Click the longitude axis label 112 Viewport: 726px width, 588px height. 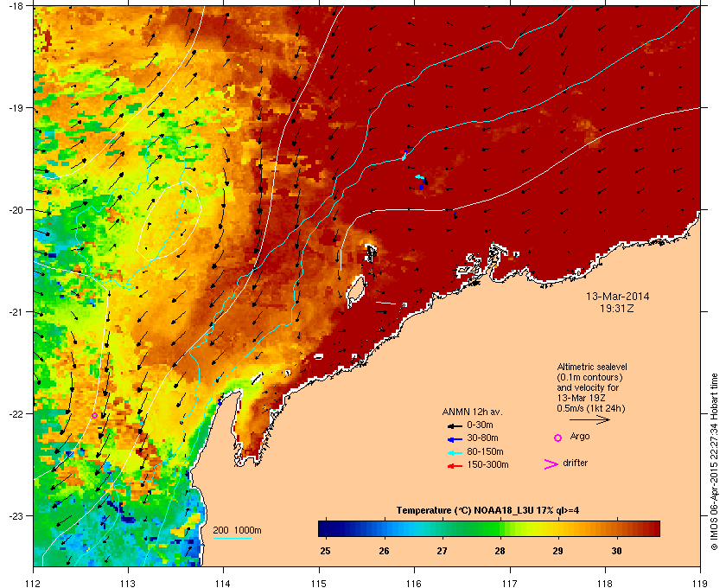(x=34, y=583)
